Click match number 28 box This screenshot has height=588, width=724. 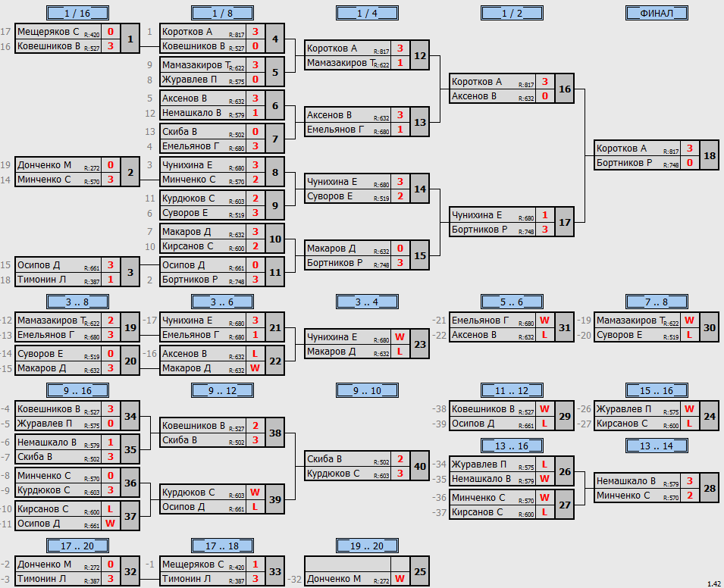710,488
